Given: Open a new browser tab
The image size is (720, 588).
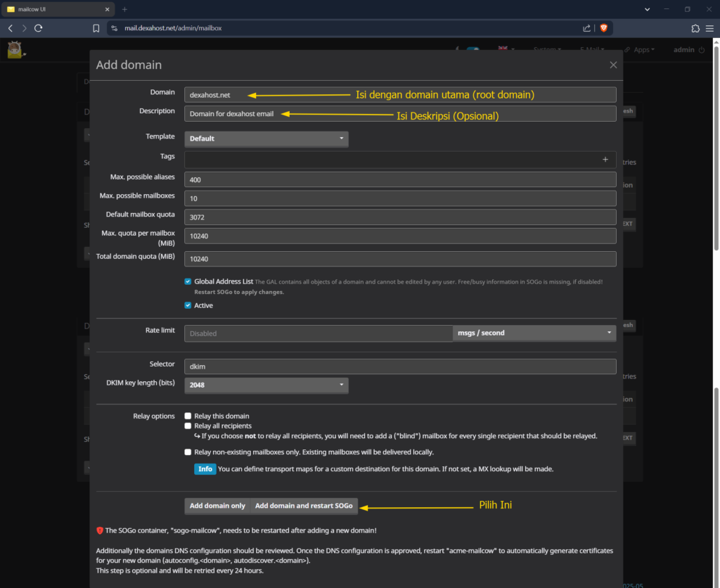Looking at the screenshot, I should (x=124, y=9).
